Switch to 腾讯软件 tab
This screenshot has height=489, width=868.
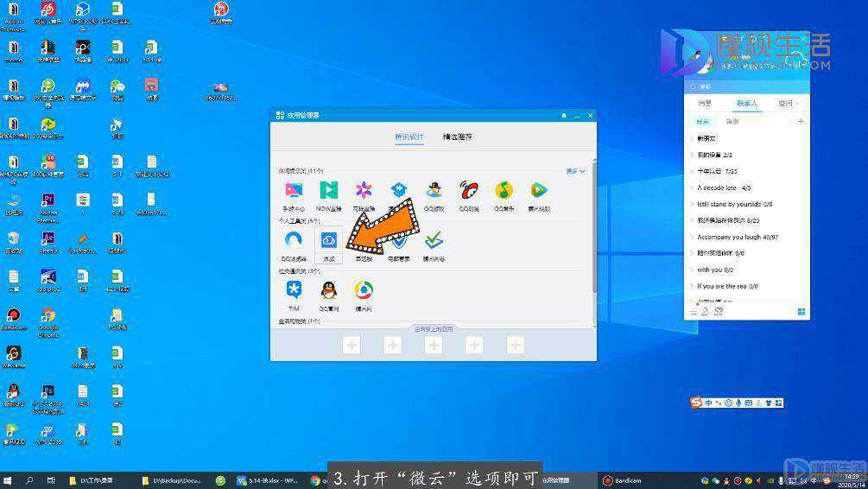(x=409, y=137)
